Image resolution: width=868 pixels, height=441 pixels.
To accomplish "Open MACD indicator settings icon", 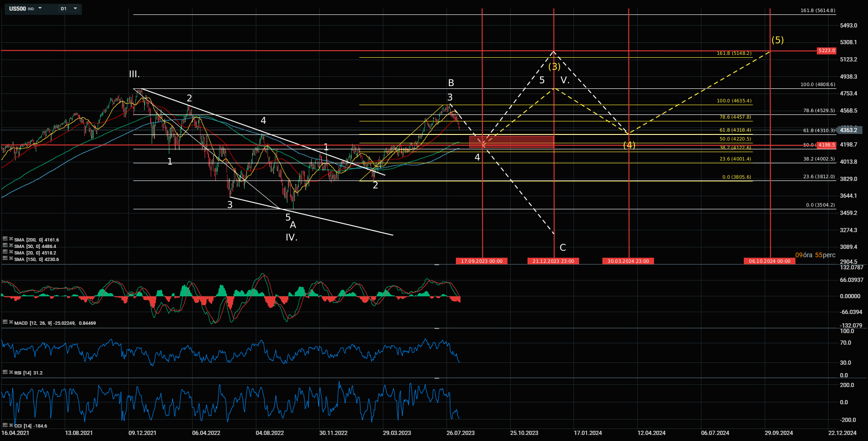I will click(5, 322).
